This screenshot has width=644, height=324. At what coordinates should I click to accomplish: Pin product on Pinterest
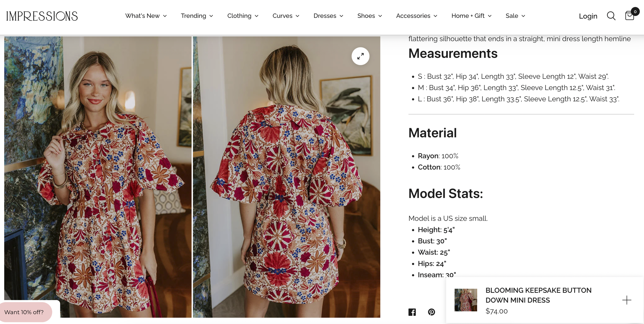tap(431, 312)
